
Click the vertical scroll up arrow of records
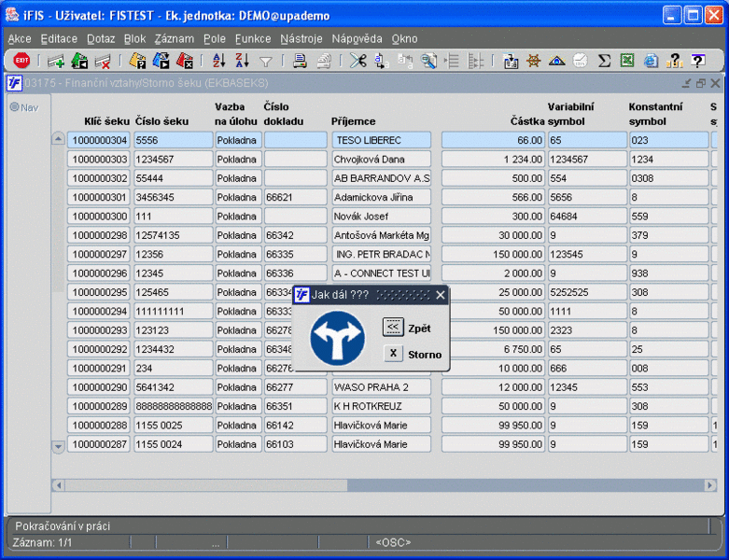click(x=58, y=139)
